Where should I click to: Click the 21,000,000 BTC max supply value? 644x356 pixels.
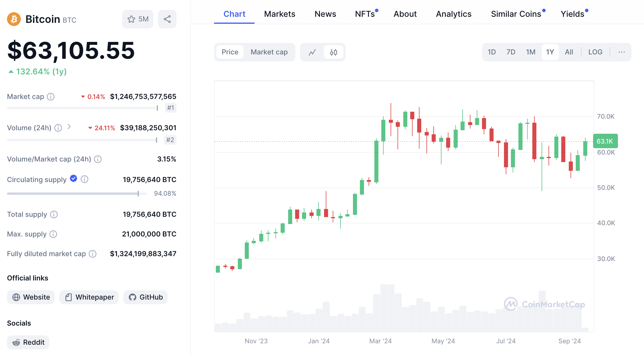click(149, 234)
